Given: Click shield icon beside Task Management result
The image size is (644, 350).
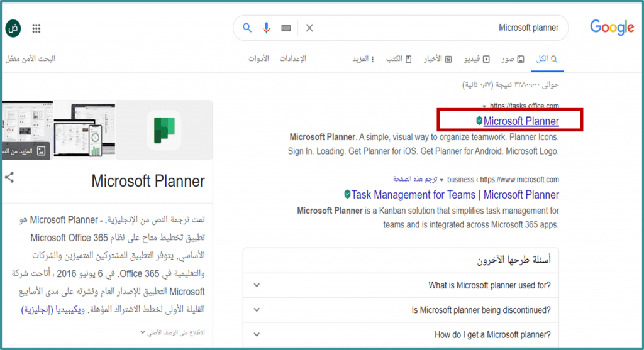Looking at the screenshot, I should [x=347, y=194].
